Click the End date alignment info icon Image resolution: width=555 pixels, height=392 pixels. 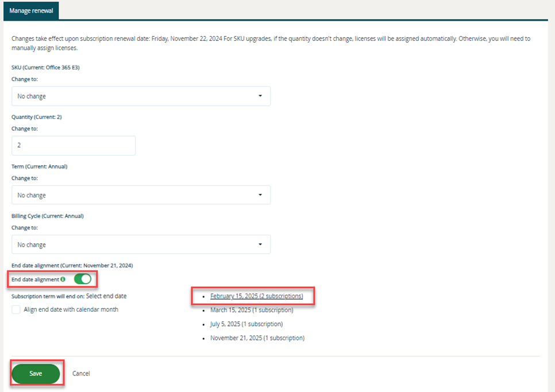click(x=63, y=280)
